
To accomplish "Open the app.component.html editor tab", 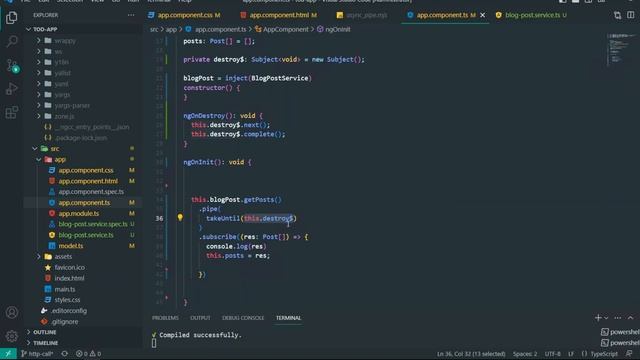I will click(x=279, y=15).
